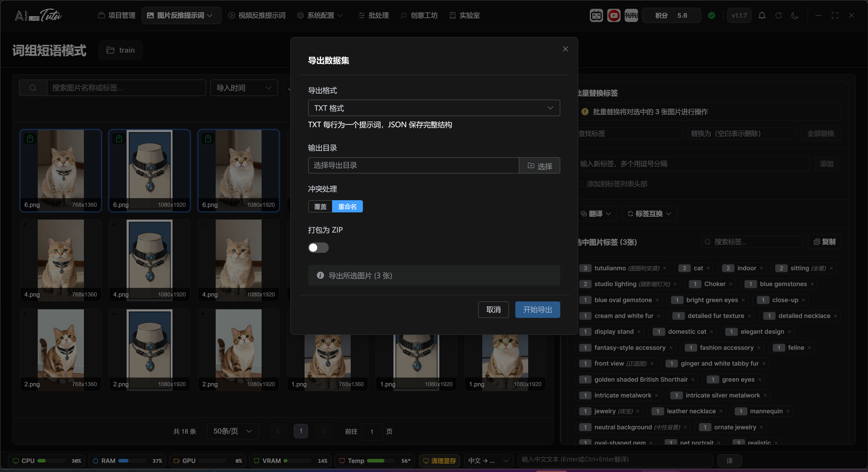Click 全部替换 button
The width and height of the screenshot is (868, 472).
click(x=820, y=134)
